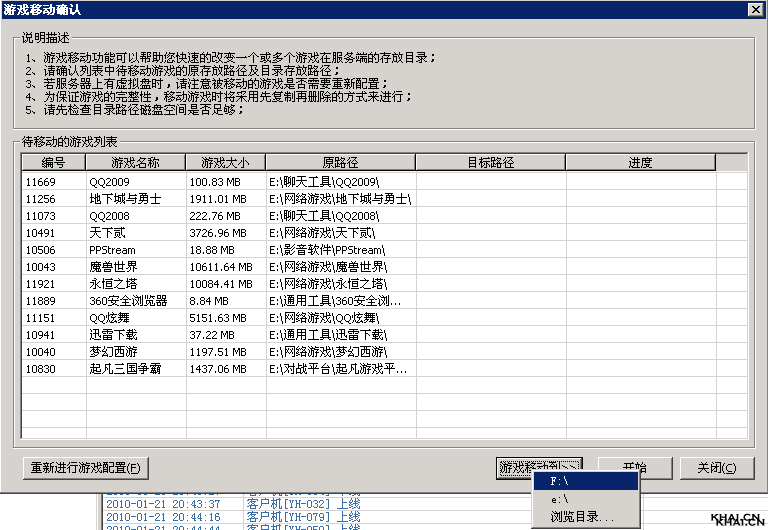Click the 关闭 button

coord(716,468)
